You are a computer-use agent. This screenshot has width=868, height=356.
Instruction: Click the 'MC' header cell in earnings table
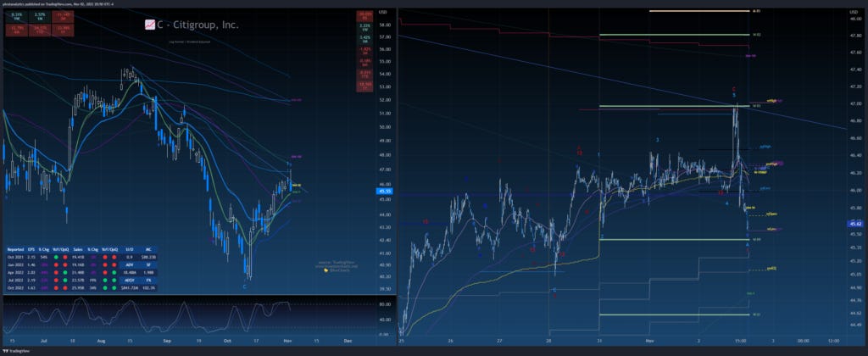[x=148, y=250]
